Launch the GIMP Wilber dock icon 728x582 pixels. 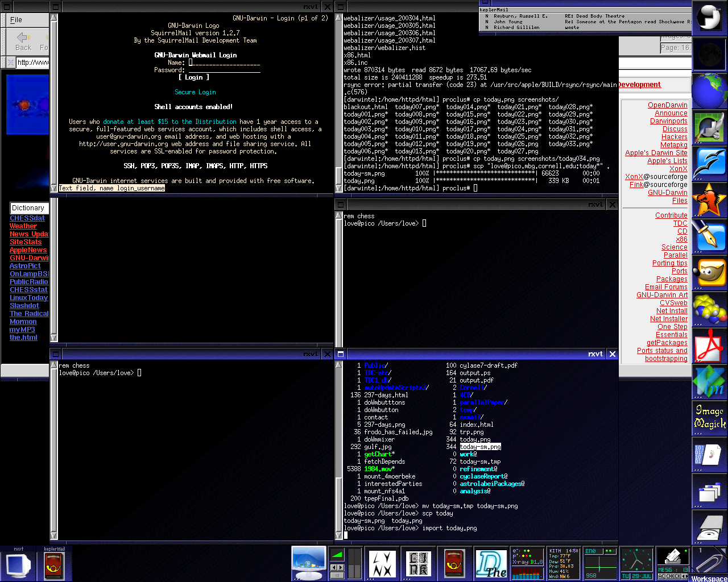click(709, 273)
